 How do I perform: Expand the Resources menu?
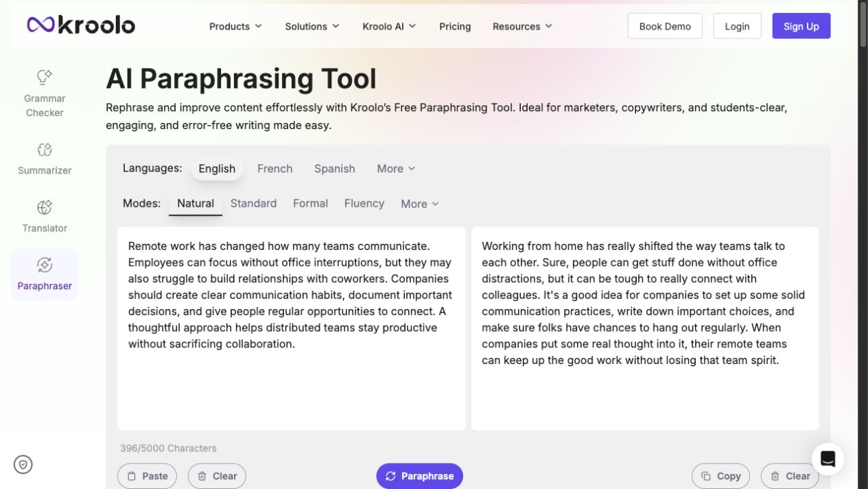tap(522, 26)
